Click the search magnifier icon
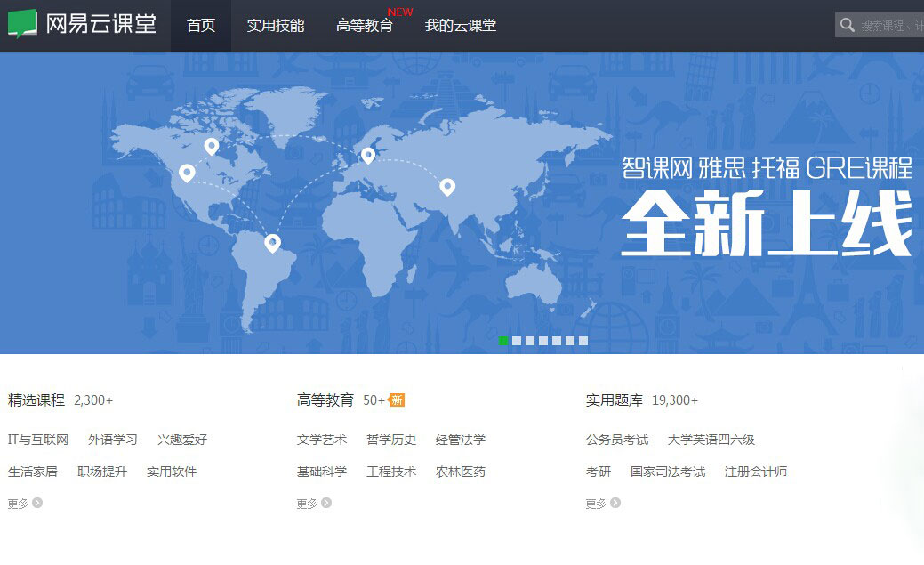924x565 pixels. 846,25
